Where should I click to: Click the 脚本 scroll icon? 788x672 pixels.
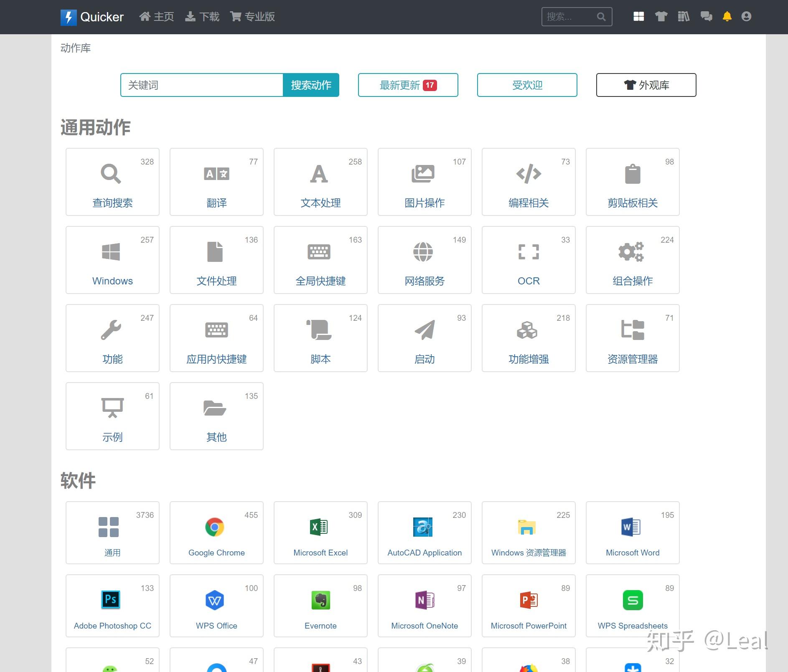point(319,330)
